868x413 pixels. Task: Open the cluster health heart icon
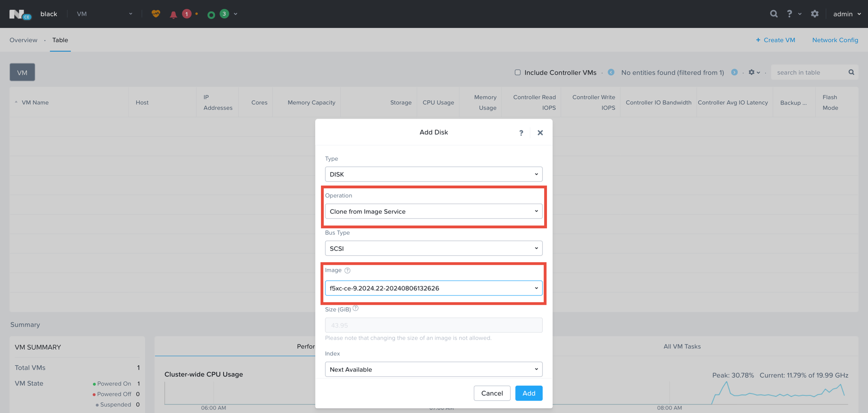[x=156, y=14]
